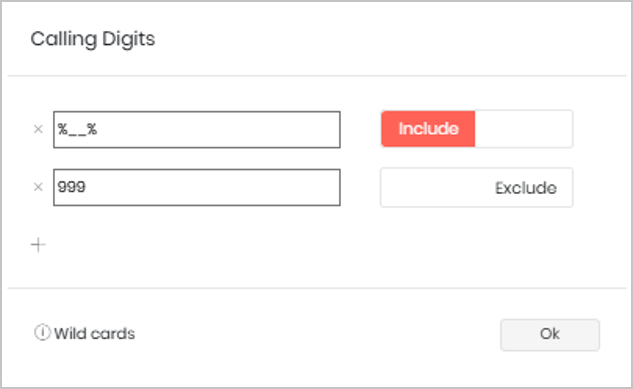Viewport: 633px width, 389px height.
Task: Click the 999 text inside the second field
Action: point(71,187)
